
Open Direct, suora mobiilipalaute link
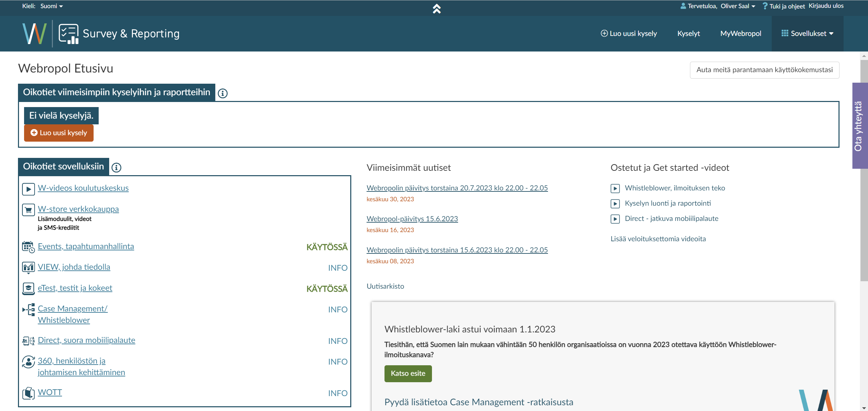(86, 340)
